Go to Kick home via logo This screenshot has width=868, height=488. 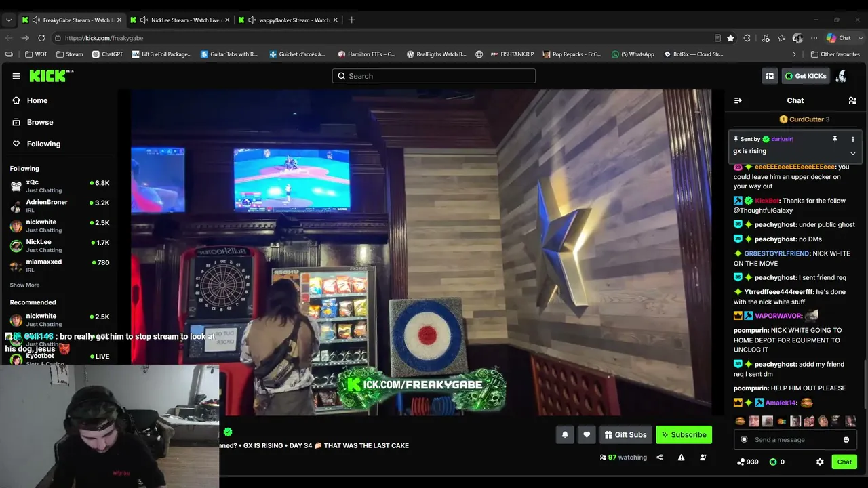pos(51,76)
